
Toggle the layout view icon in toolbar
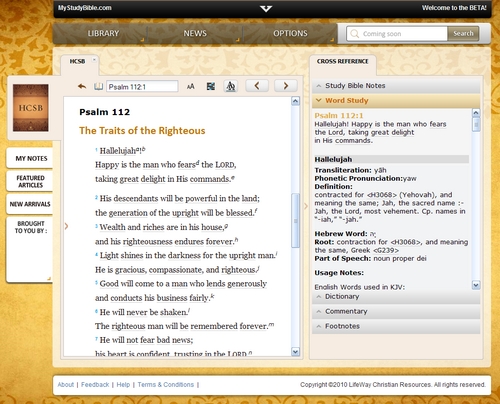tap(211, 87)
